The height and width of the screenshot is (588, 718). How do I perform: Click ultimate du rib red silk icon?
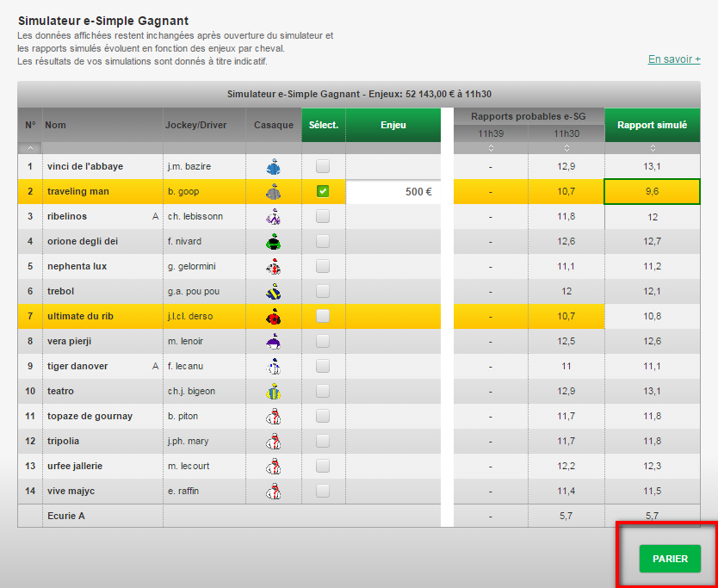click(x=274, y=316)
